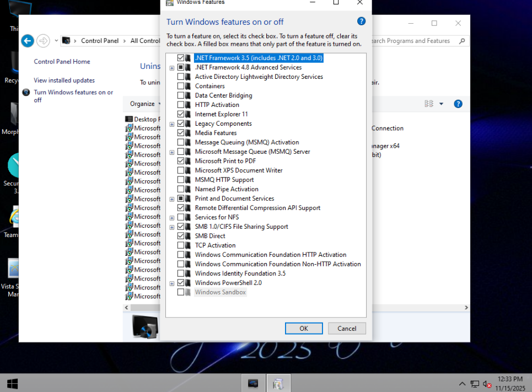Check Windows Identity Foundation 3.5
Screen dimensions: 532x392
tap(181, 273)
